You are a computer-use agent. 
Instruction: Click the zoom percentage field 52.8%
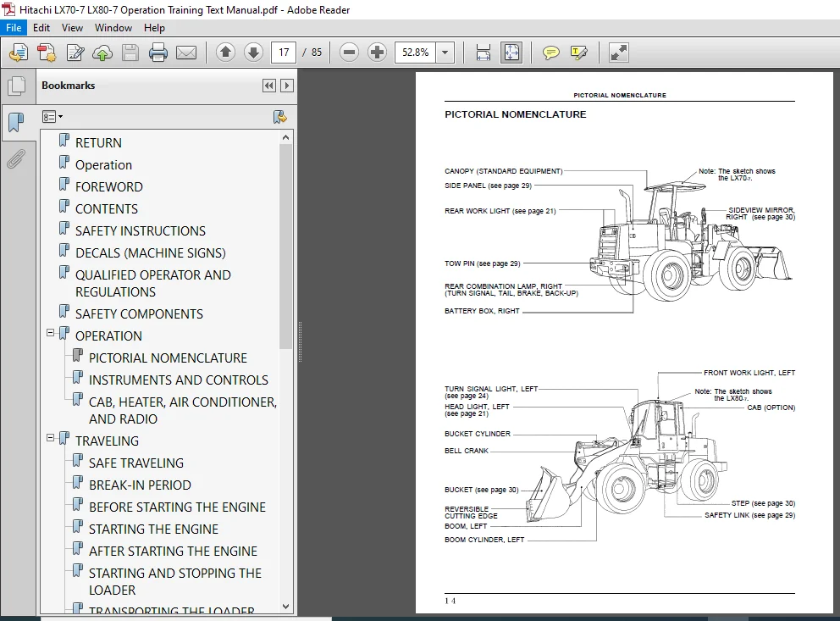click(415, 53)
